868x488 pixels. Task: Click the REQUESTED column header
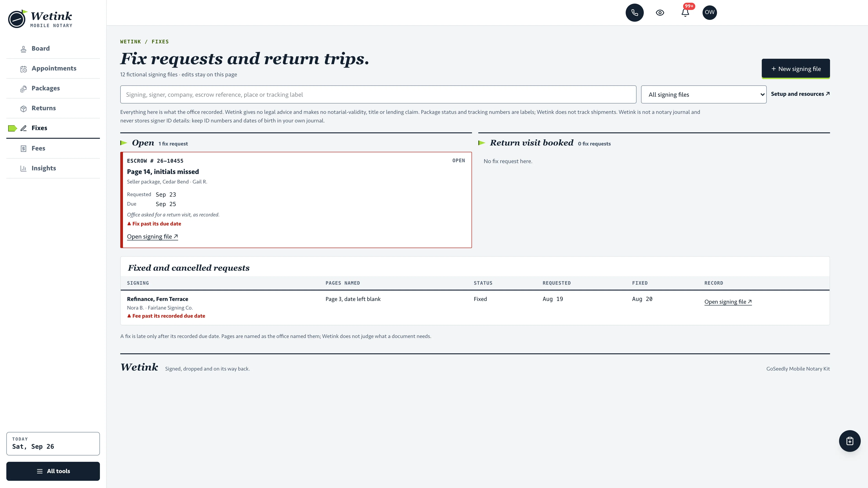pyautogui.click(x=556, y=283)
